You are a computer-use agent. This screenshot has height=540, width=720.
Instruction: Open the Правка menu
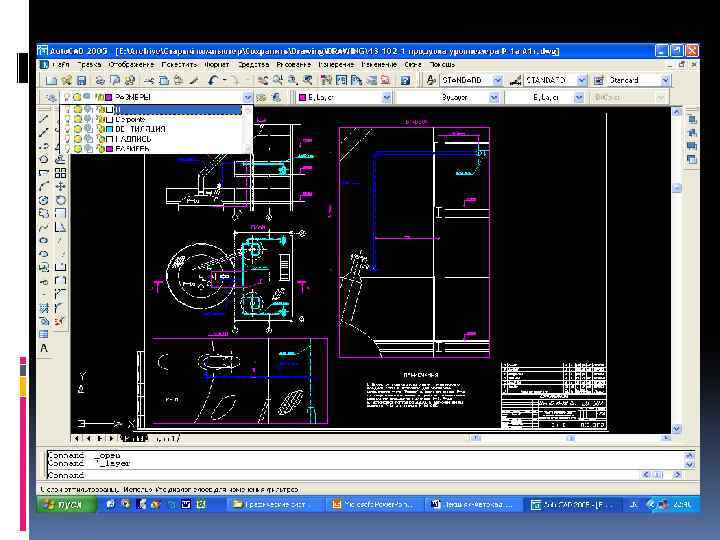click(89, 65)
